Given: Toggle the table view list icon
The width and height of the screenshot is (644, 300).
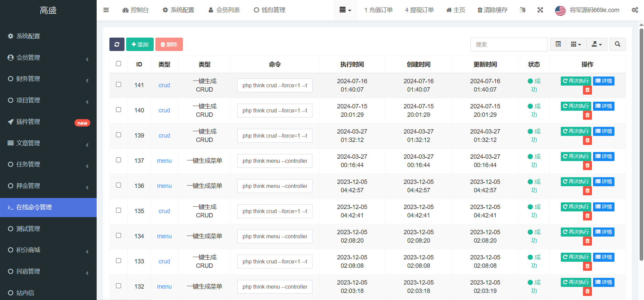Looking at the screenshot, I should tap(558, 44).
